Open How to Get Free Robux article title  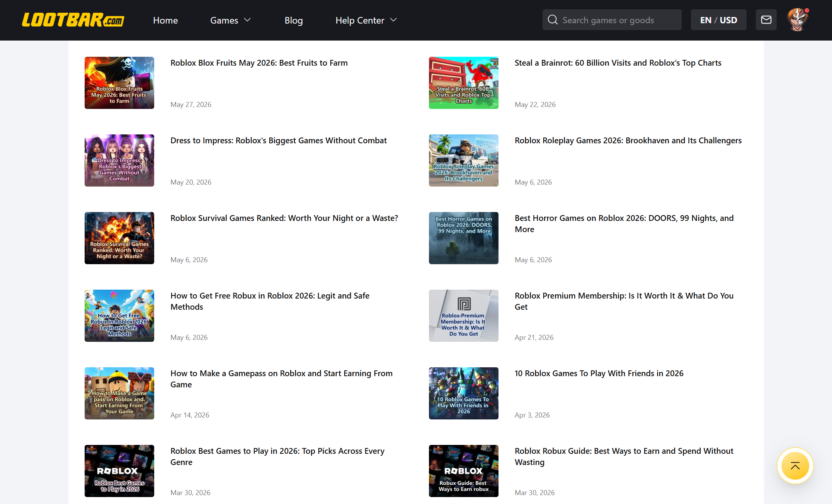pyautogui.click(x=270, y=301)
